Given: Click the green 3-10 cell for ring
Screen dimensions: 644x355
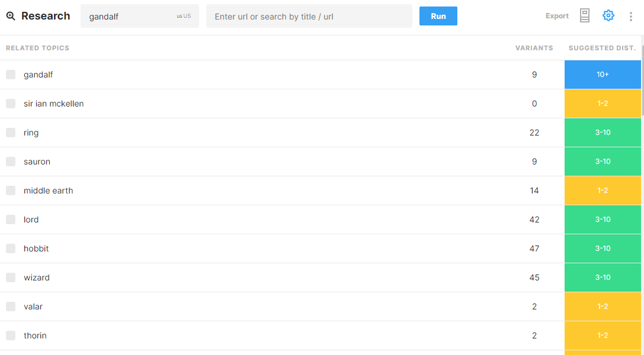Looking at the screenshot, I should click(x=603, y=133).
